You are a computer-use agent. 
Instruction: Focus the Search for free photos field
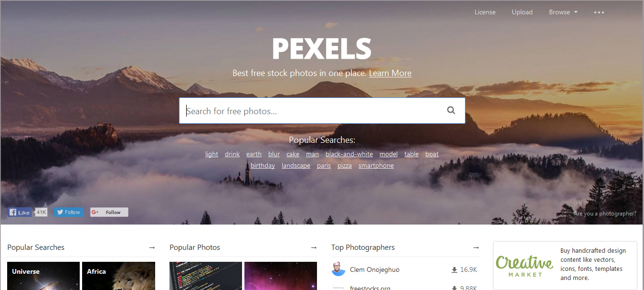click(313, 111)
